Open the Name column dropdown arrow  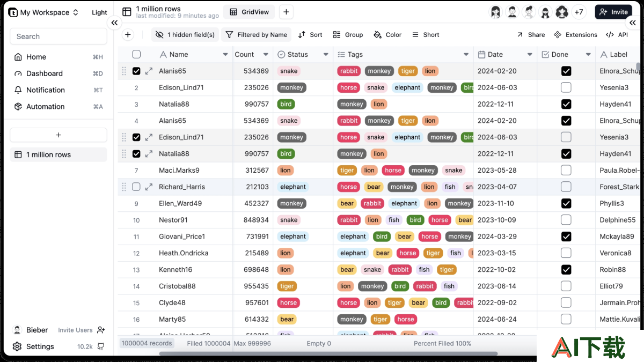(225, 55)
